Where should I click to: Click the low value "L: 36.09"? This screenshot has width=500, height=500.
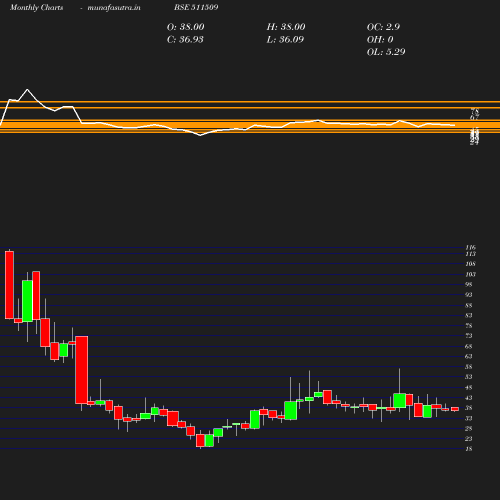[285, 39]
